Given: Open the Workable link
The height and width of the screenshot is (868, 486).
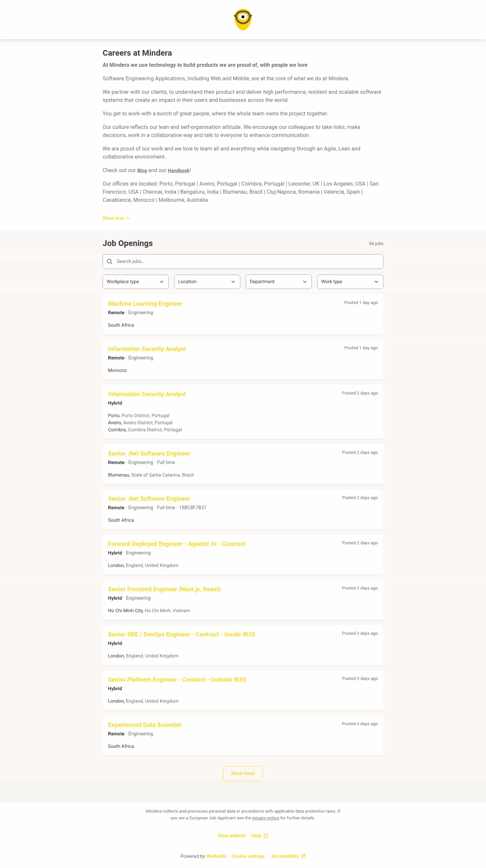Looking at the screenshot, I should pos(216,856).
